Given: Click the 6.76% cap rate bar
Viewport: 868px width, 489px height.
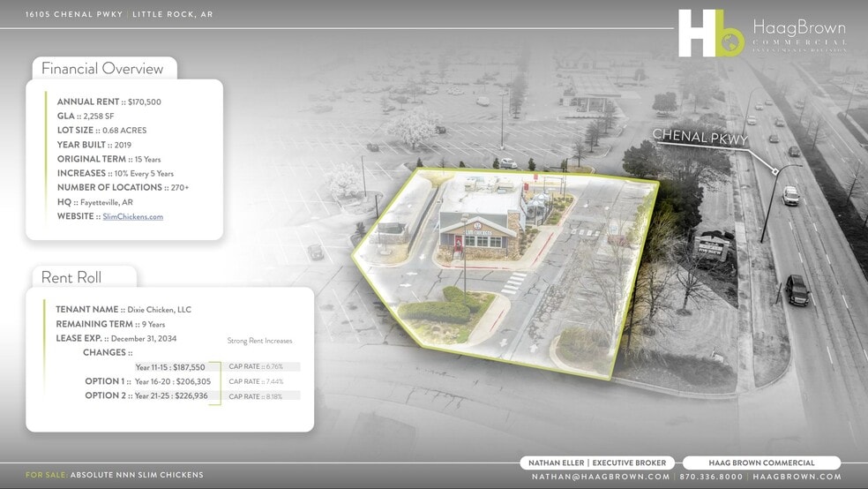Looking at the screenshot, I should 263,366.
